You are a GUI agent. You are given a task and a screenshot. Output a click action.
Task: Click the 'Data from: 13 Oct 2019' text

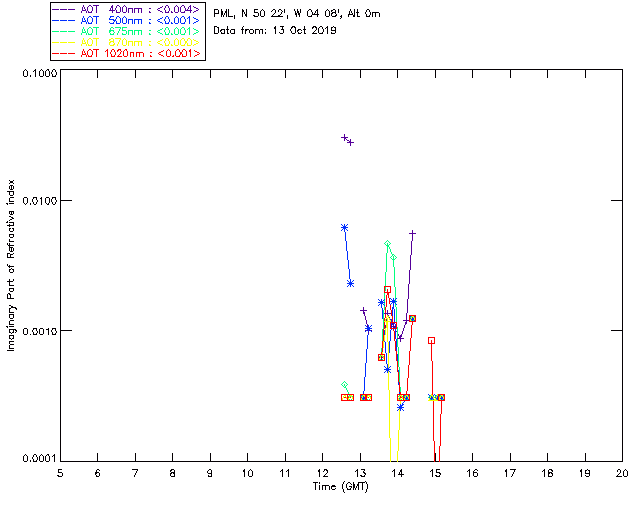(275, 31)
